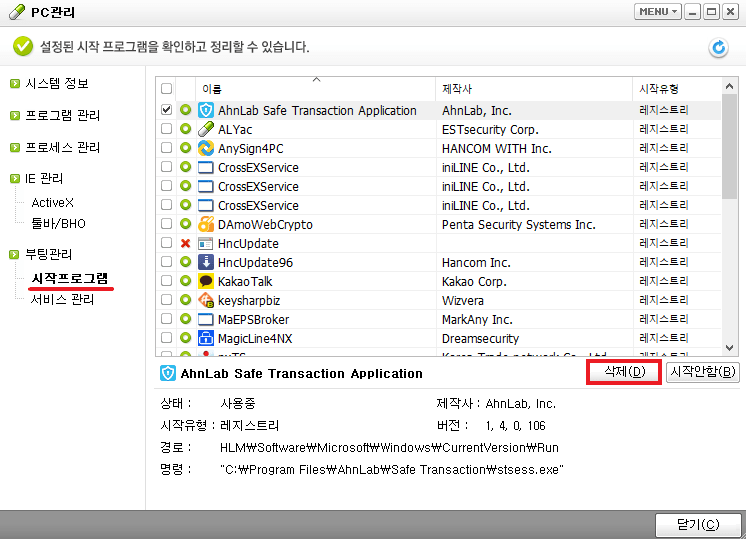The image size is (746, 539).
Task: Click the keysharpbiz app icon
Action: pyautogui.click(x=206, y=301)
